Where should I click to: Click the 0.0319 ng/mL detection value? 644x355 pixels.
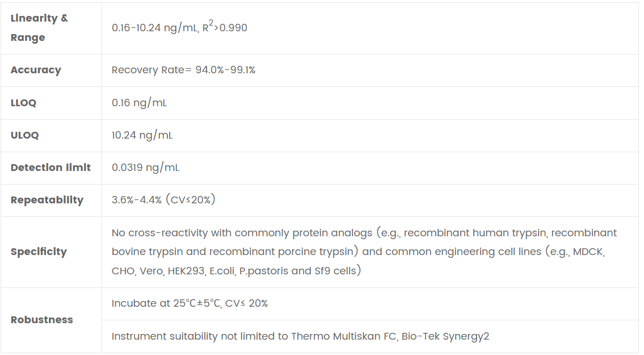(x=145, y=168)
